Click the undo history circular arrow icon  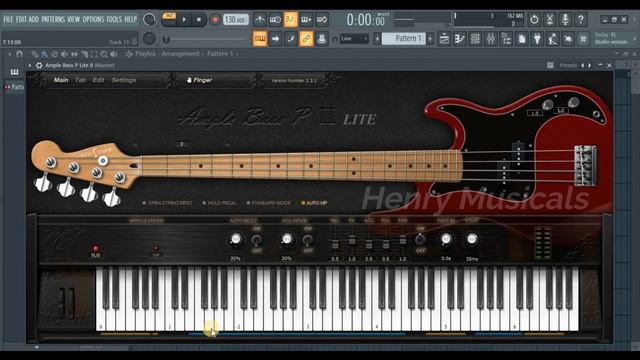click(534, 19)
